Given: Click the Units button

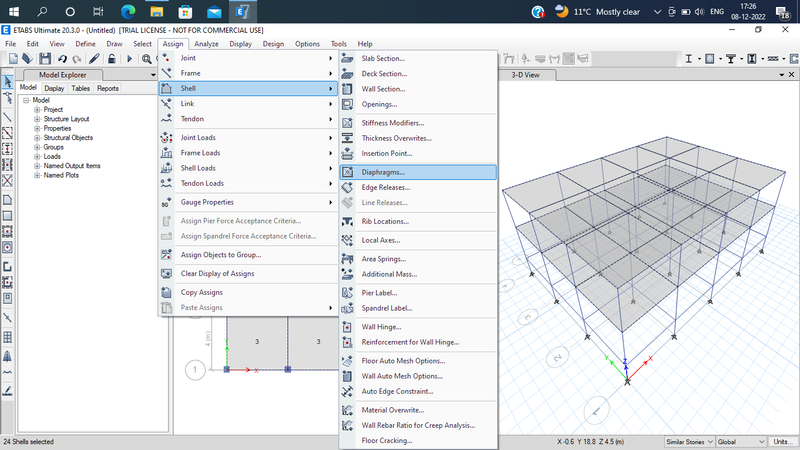Looking at the screenshot, I should (783, 442).
